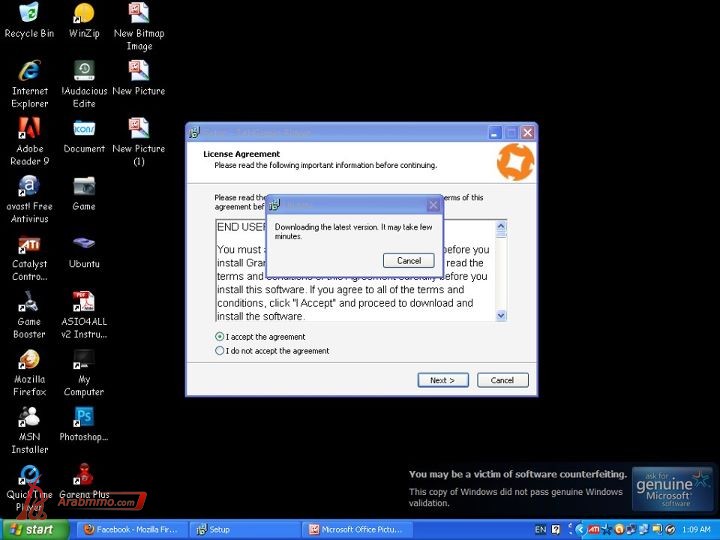Open the Ubuntu desktop shortcut

84,245
